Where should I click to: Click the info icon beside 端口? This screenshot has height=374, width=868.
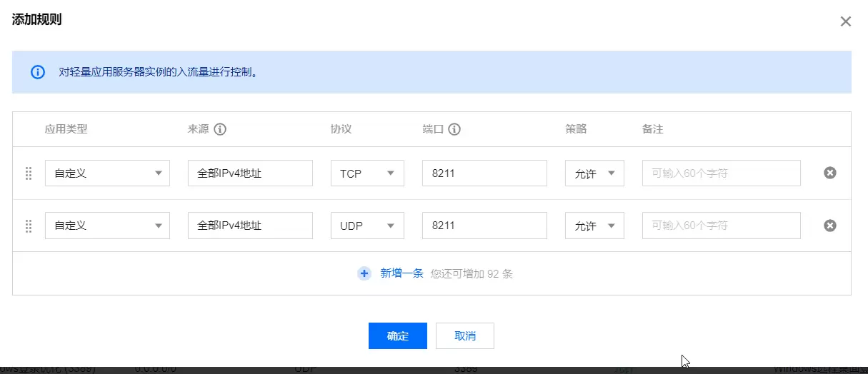point(454,129)
